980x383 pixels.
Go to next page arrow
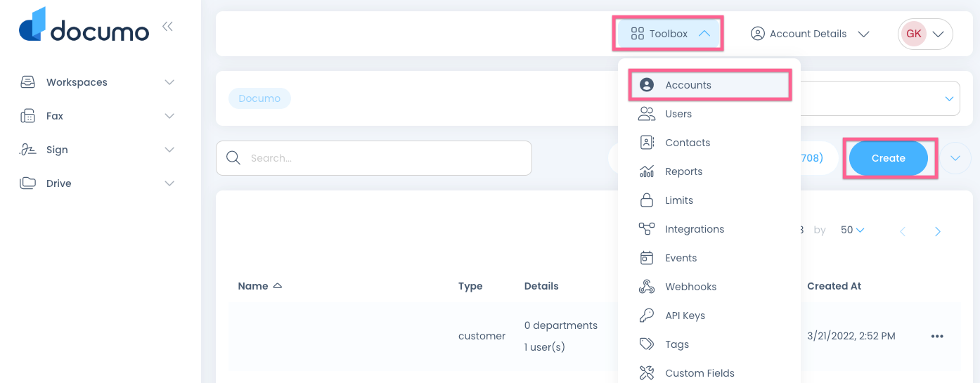[x=937, y=231]
